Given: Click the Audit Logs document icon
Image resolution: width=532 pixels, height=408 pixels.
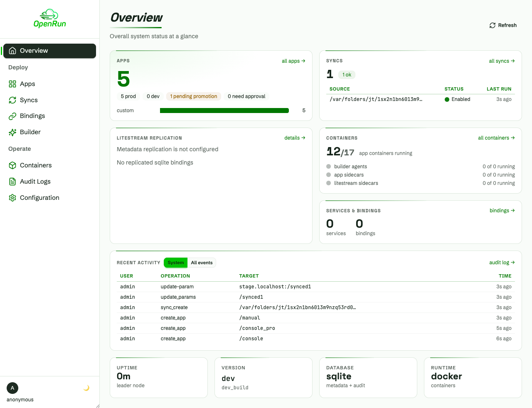Looking at the screenshot, I should pos(12,182).
